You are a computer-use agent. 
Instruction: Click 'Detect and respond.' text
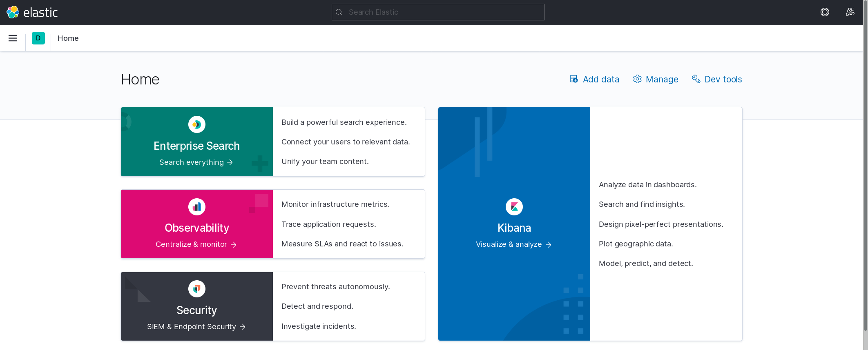317,306
